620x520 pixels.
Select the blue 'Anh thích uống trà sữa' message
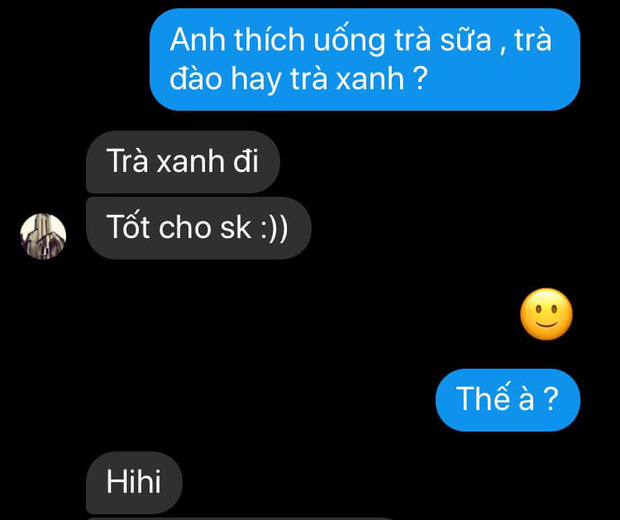click(x=365, y=59)
